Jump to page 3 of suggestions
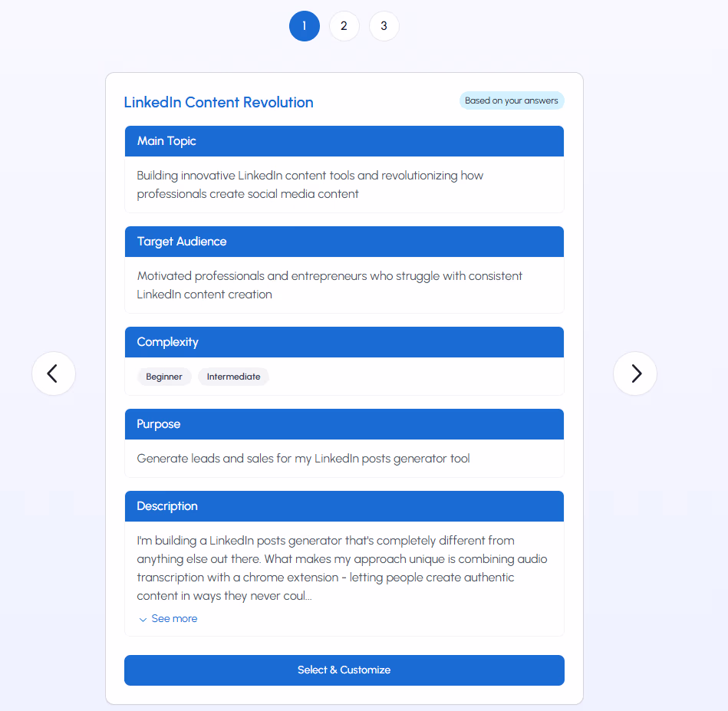The width and height of the screenshot is (728, 711). (384, 26)
